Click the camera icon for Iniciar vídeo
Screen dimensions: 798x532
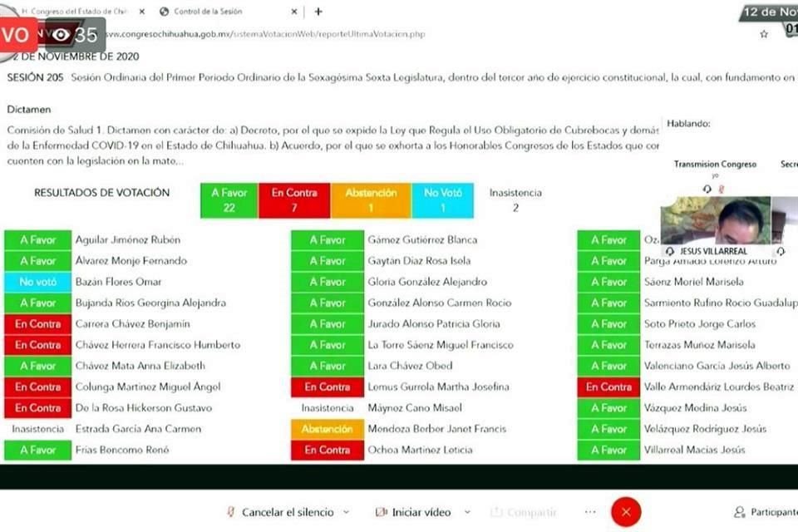point(382,512)
